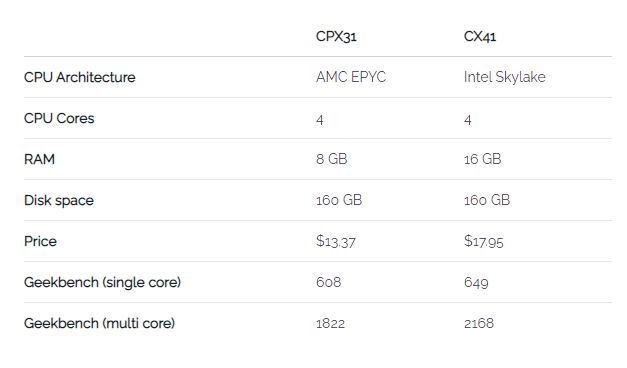Image resolution: width=627 pixels, height=368 pixels.
Task: Select Geekbench (single core) row label
Action: point(102,282)
